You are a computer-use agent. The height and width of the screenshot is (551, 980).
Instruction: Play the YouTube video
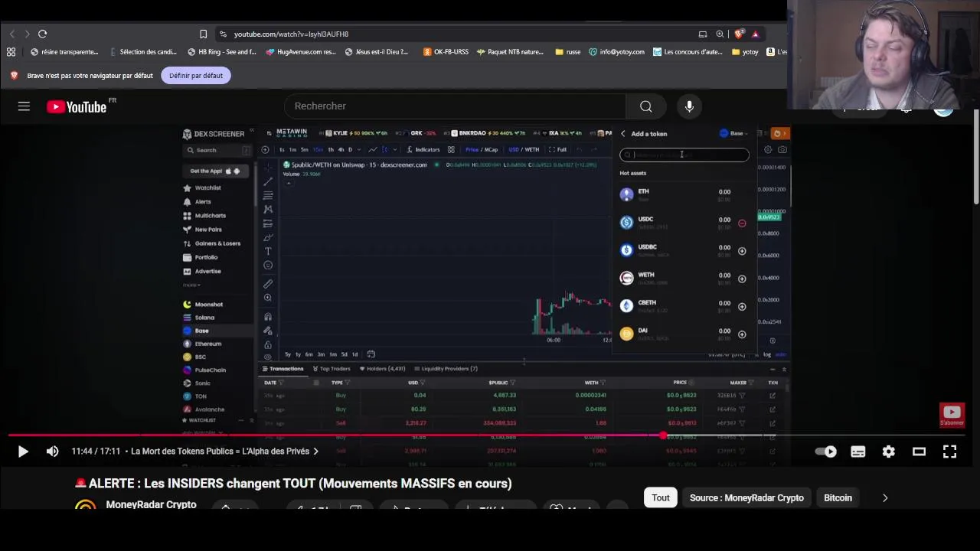(23, 452)
